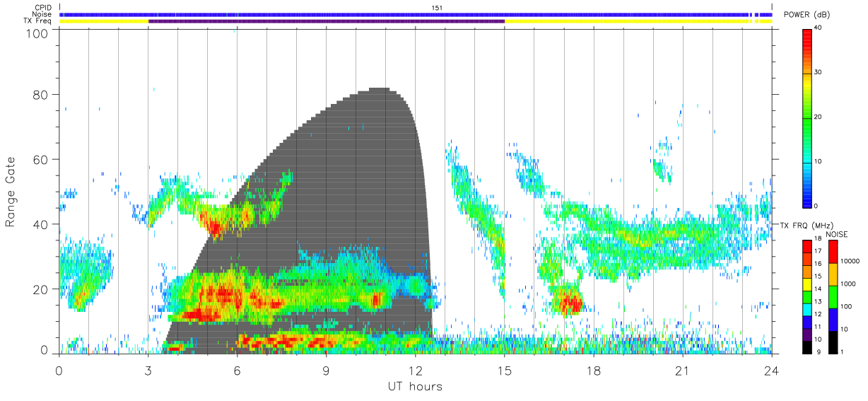
Task: Select the "CPID" label at top left
Action: point(42,8)
